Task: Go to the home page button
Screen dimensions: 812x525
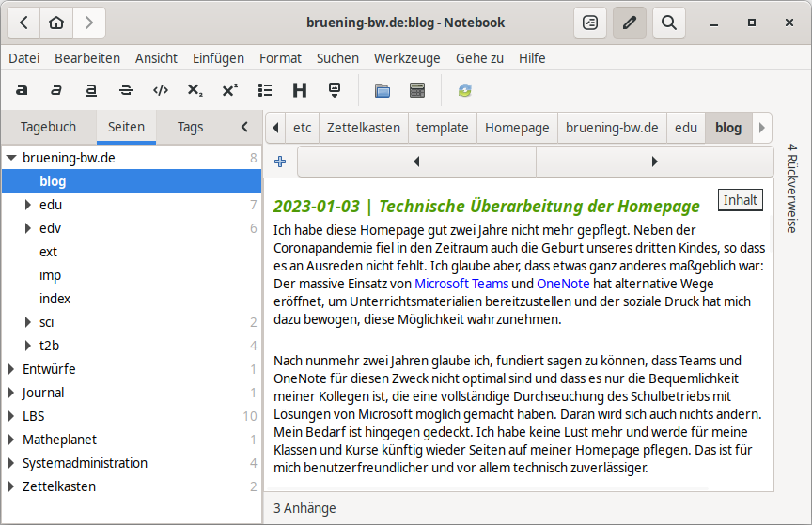Action: pyautogui.click(x=56, y=23)
